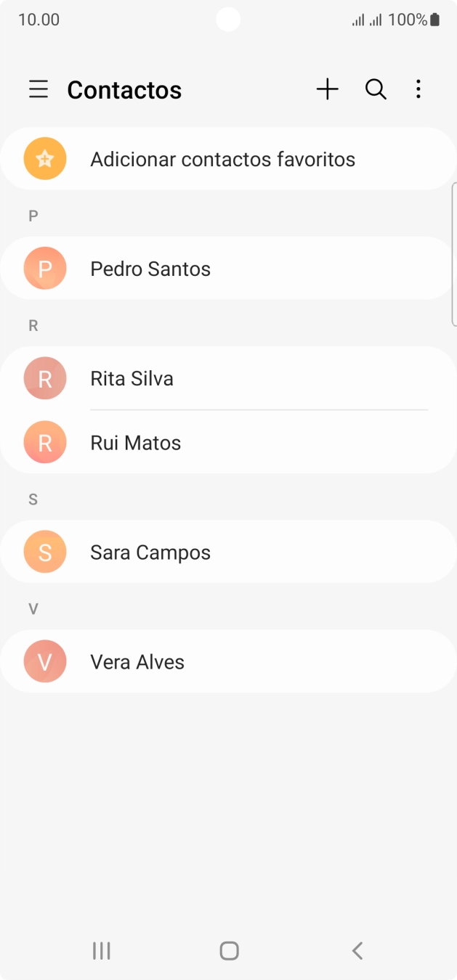Open the more options menu
This screenshot has width=457, height=980.
[418, 89]
